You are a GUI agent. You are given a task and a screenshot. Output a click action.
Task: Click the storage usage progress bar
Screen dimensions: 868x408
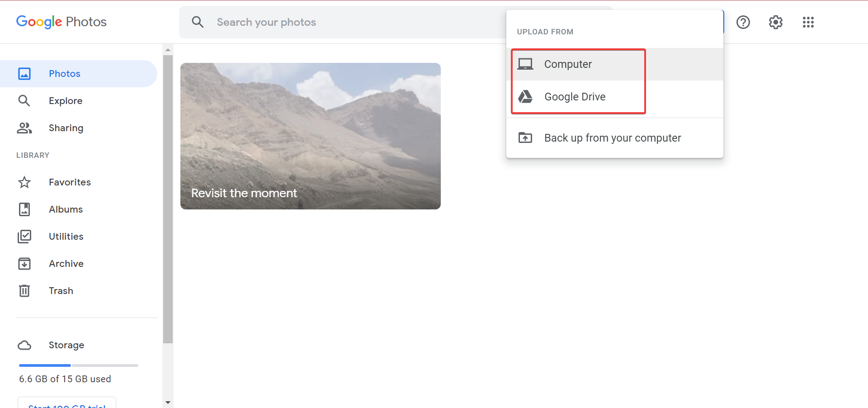[x=79, y=365]
